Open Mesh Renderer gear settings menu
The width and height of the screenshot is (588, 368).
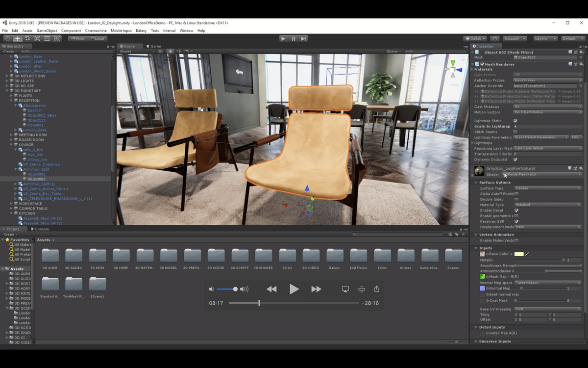pos(581,64)
